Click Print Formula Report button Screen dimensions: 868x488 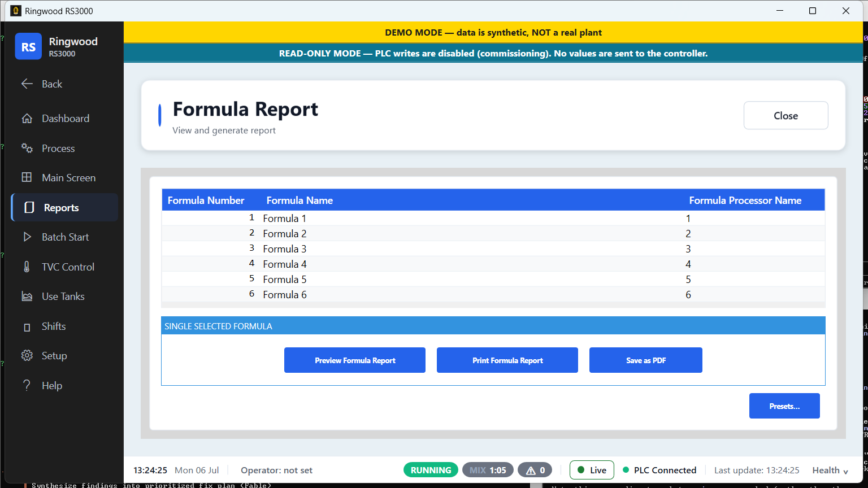point(507,360)
